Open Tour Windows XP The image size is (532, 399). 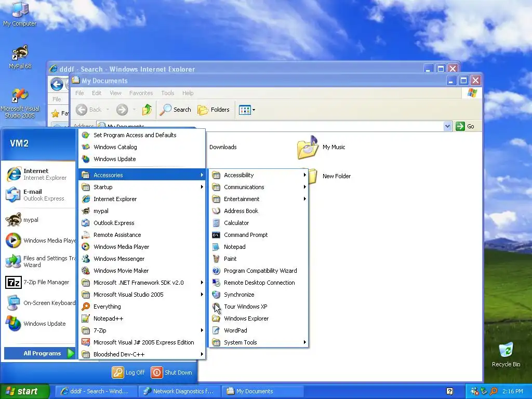tap(258, 307)
